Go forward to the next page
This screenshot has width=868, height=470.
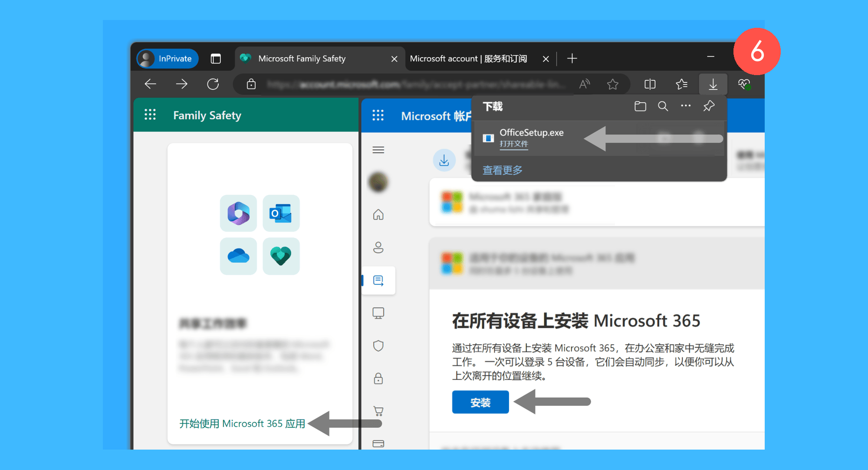(x=181, y=84)
